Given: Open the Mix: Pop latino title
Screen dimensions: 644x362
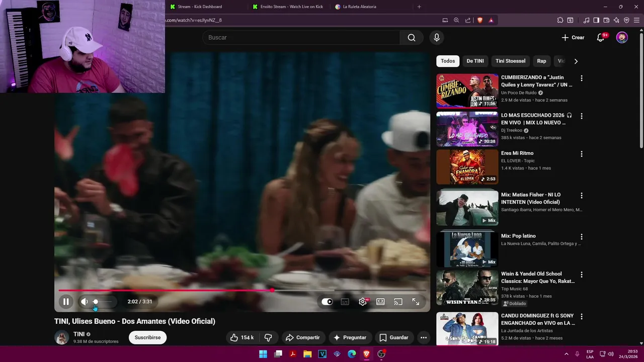Looking at the screenshot, I should (518, 236).
